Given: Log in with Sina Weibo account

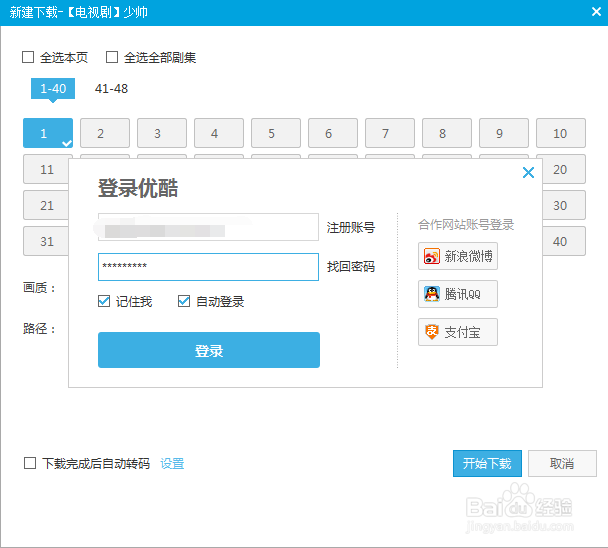Looking at the screenshot, I should [458, 256].
